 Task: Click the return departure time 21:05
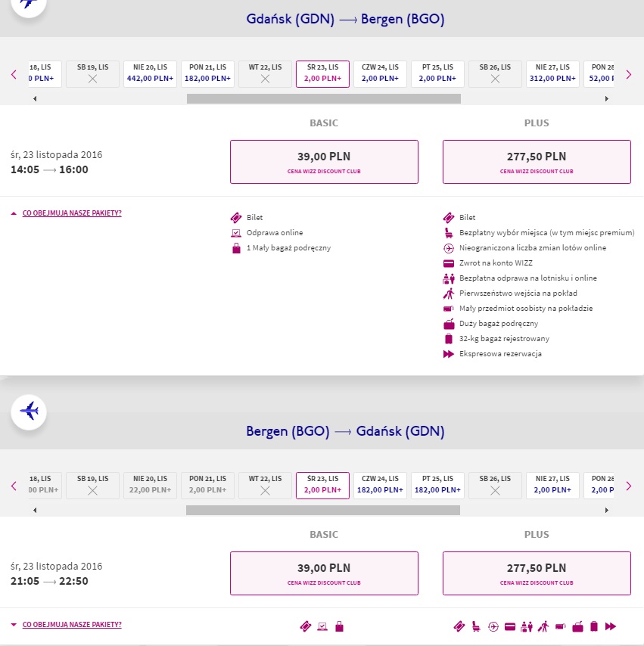click(x=25, y=581)
